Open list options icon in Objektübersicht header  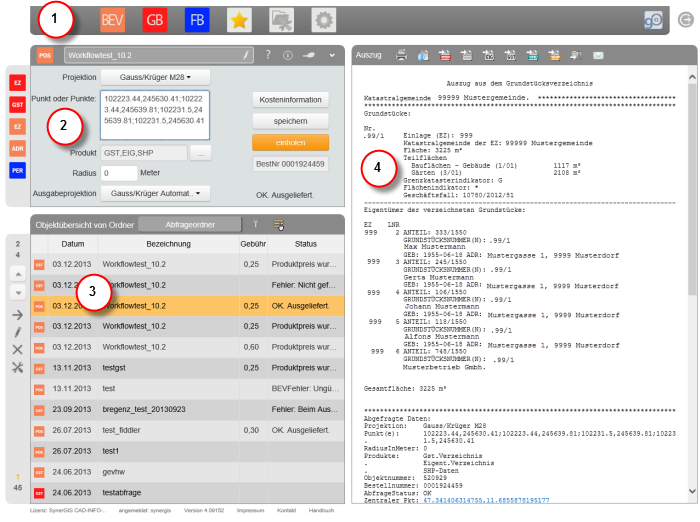click(x=279, y=225)
